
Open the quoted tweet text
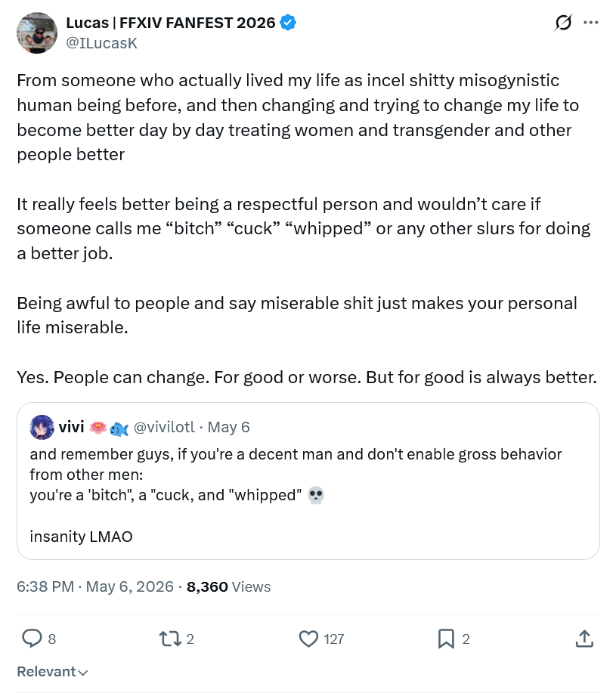tap(296, 495)
